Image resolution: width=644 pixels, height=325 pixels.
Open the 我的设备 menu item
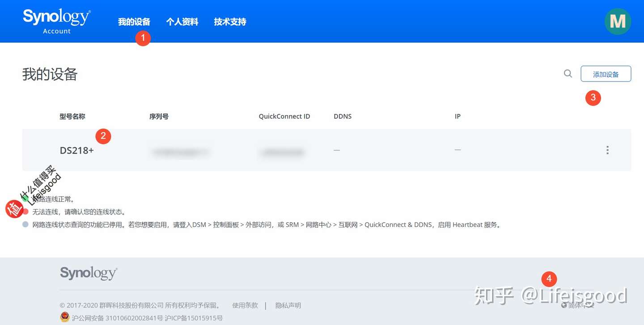point(134,21)
